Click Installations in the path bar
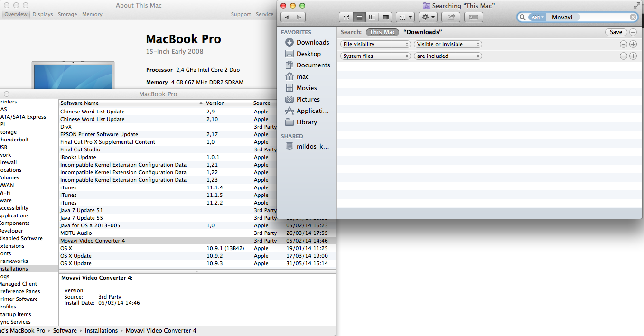Viewport: 644px width, 336px height. [102, 331]
